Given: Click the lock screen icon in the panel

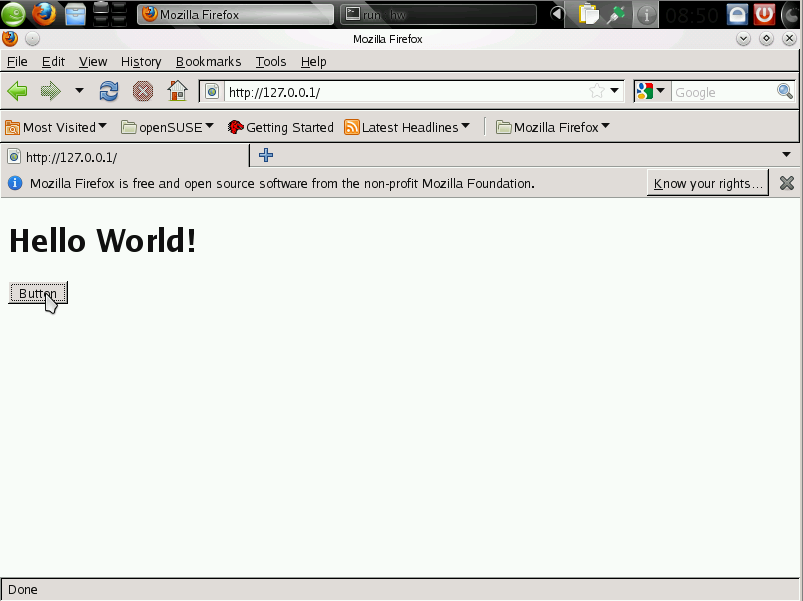Looking at the screenshot, I should (x=735, y=14).
